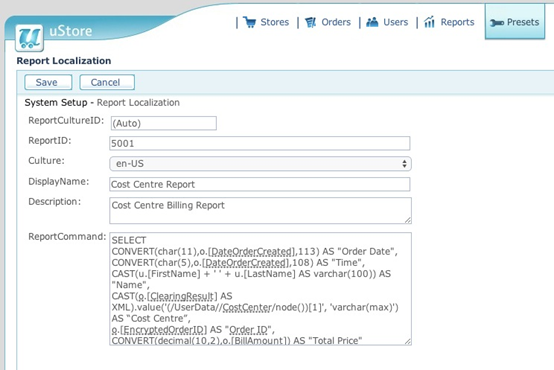
Task: Click the uStore brand name text
Action: [x=71, y=31]
